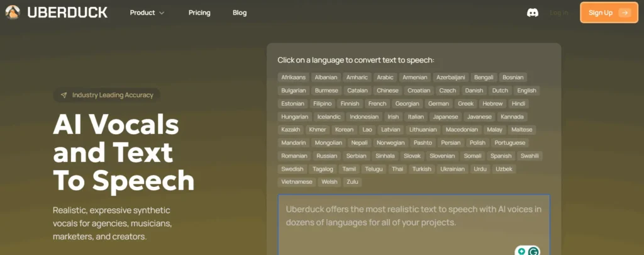Open the Discord icon link
Viewport: 644px width, 255px height.
(533, 13)
